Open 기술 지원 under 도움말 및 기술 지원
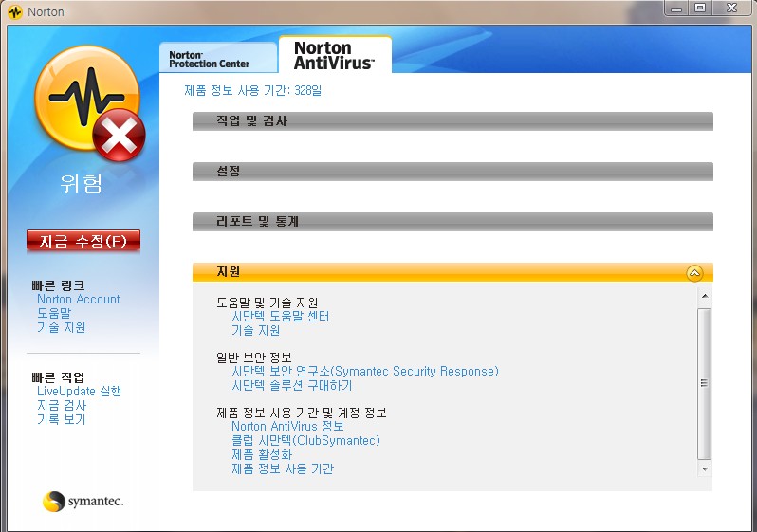Screen dimensions: 757x532 click(x=255, y=331)
